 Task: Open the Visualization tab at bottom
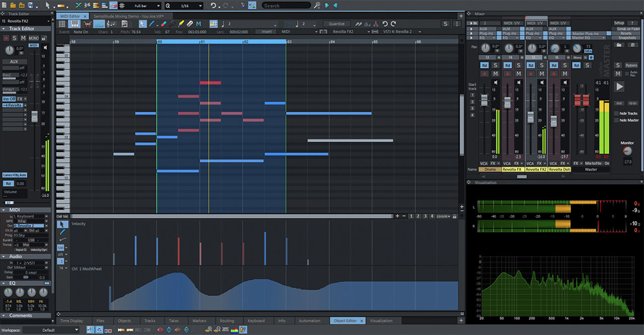[x=381, y=320]
